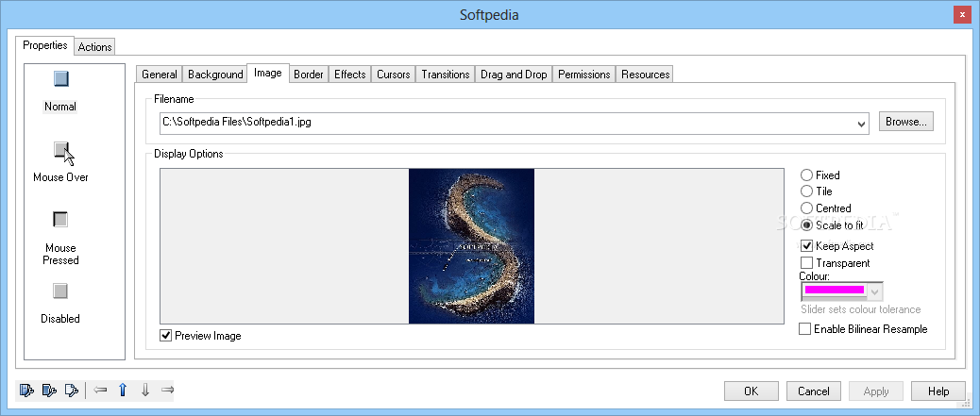980x416 pixels.
Task: Select the Normal state icon
Action: pyautogui.click(x=60, y=78)
